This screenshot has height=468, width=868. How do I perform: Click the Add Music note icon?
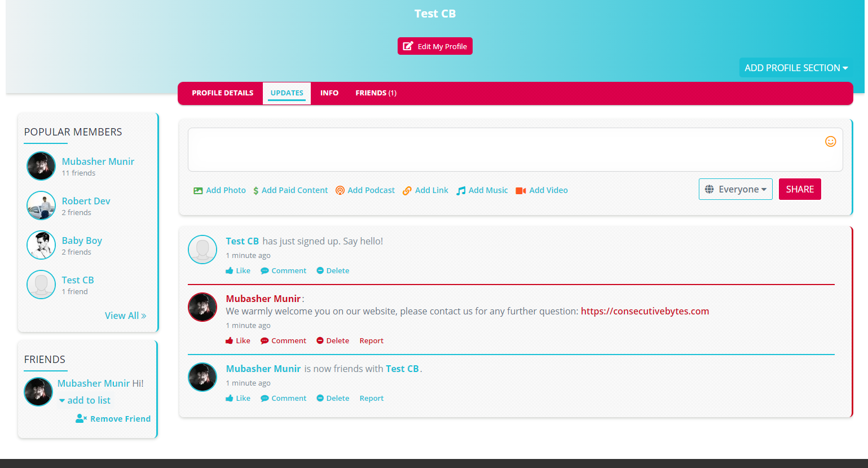461,191
